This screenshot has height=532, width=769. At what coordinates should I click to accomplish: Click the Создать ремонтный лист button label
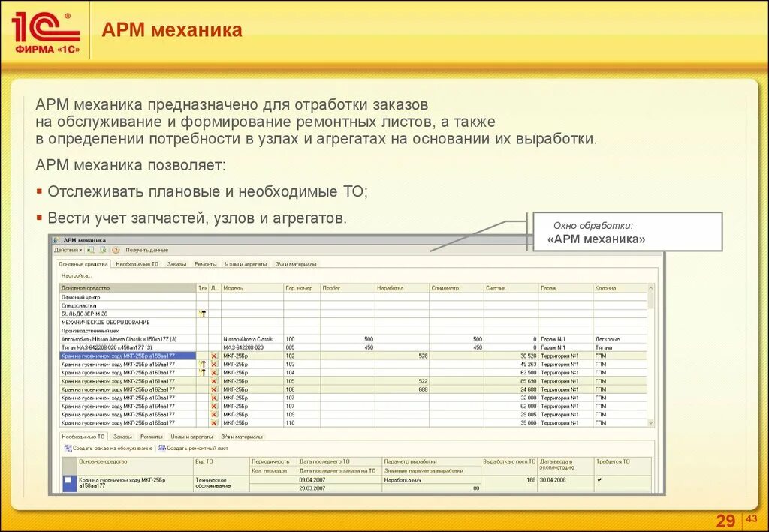click(x=198, y=449)
